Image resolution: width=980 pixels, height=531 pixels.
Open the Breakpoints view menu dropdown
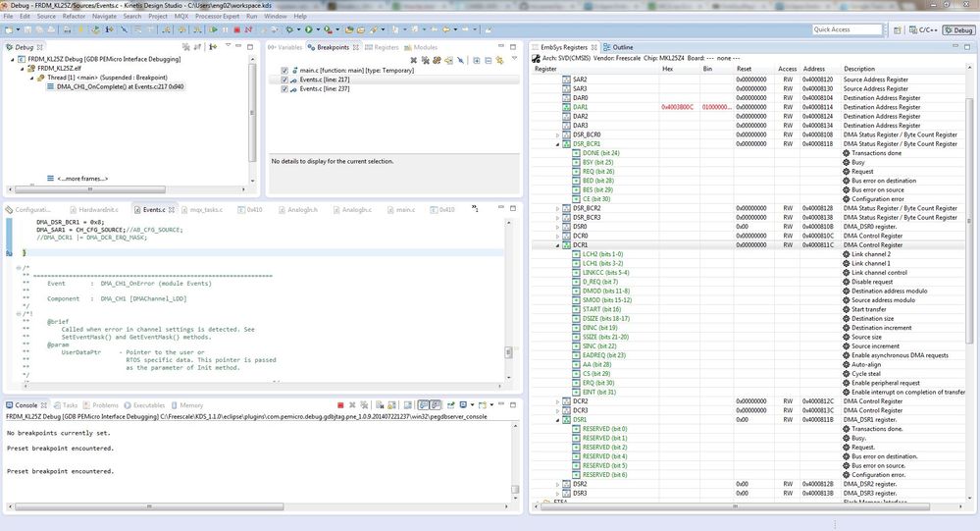pyautogui.click(x=515, y=59)
